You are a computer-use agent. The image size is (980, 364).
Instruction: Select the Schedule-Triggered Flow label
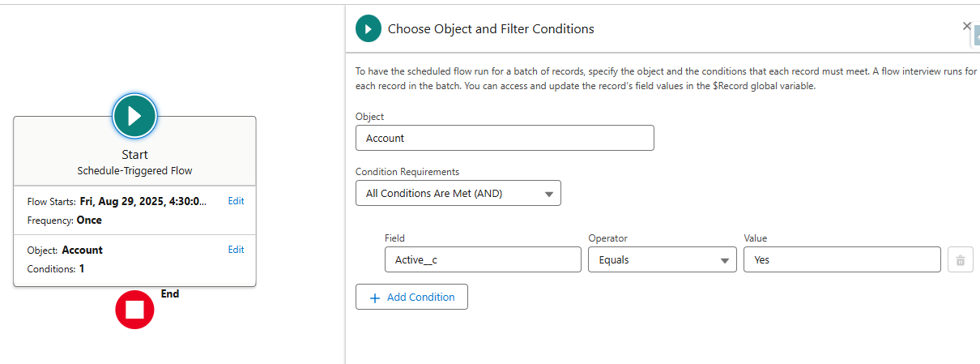[134, 171]
